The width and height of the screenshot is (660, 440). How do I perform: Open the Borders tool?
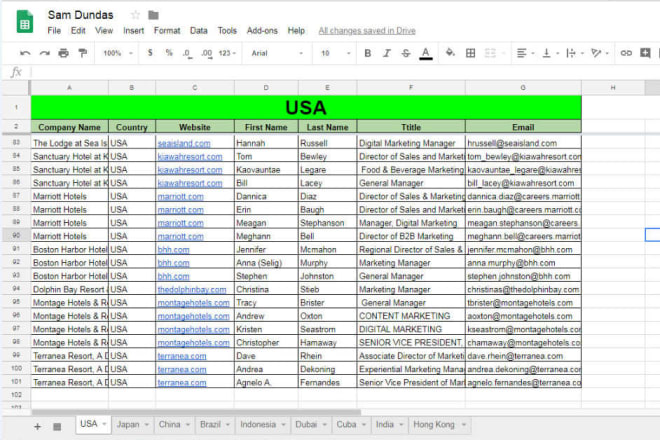[x=471, y=53]
